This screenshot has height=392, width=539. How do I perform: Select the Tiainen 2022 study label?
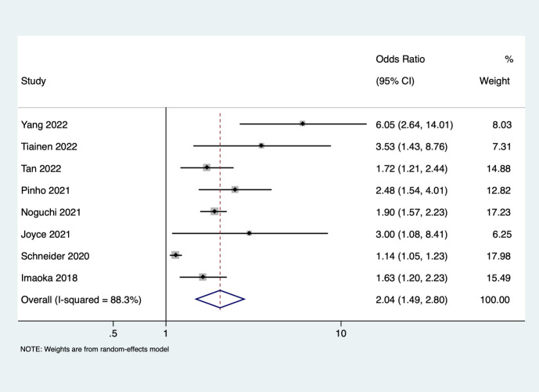[49, 146]
